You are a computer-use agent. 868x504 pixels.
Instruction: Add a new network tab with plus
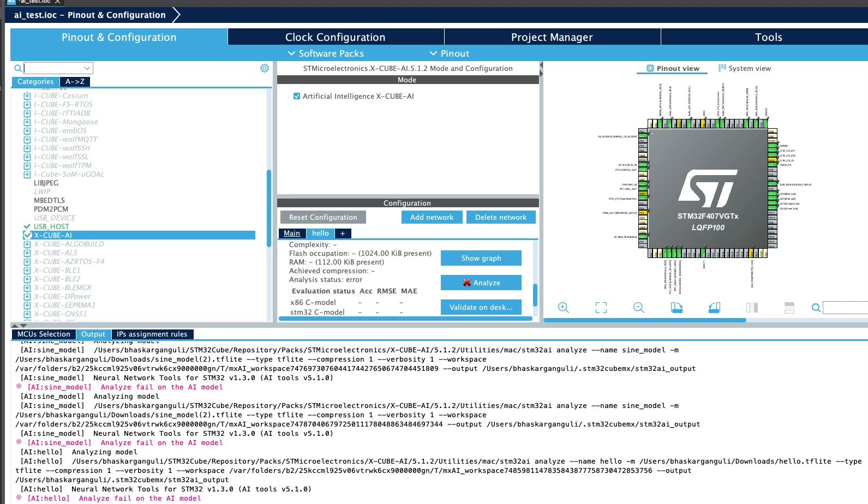click(343, 233)
